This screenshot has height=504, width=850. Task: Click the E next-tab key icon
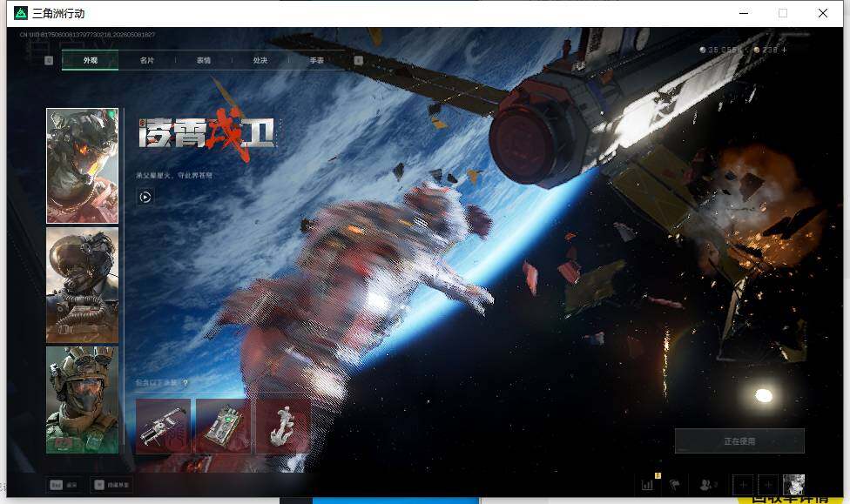[x=358, y=61]
